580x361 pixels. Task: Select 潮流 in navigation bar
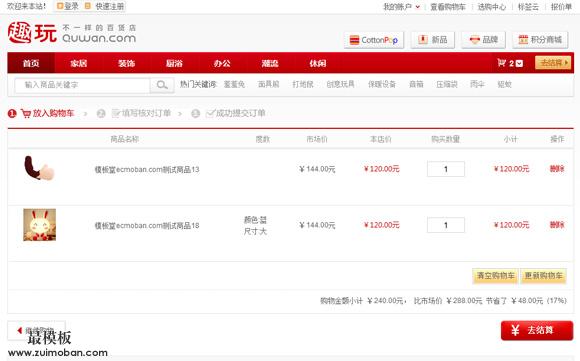270,63
